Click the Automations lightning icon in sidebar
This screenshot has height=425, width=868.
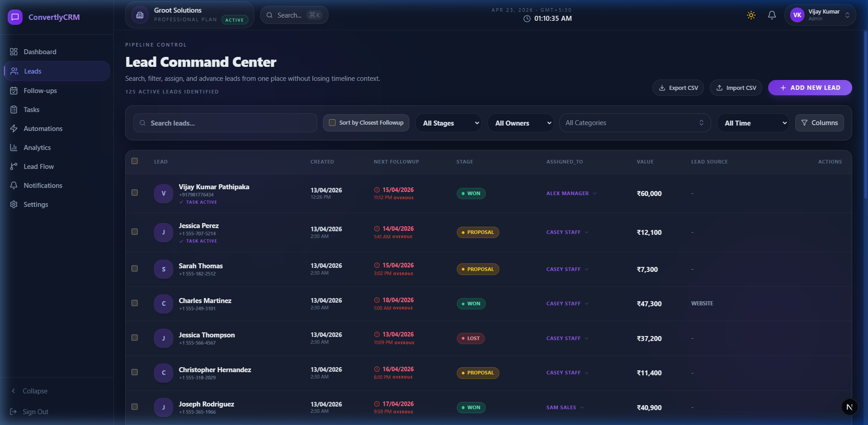14,129
